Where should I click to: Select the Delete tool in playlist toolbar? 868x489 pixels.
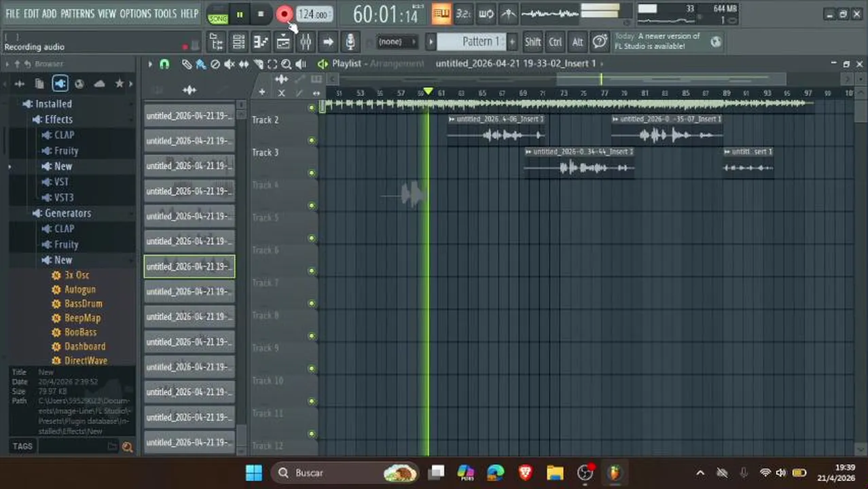click(215, 64)
